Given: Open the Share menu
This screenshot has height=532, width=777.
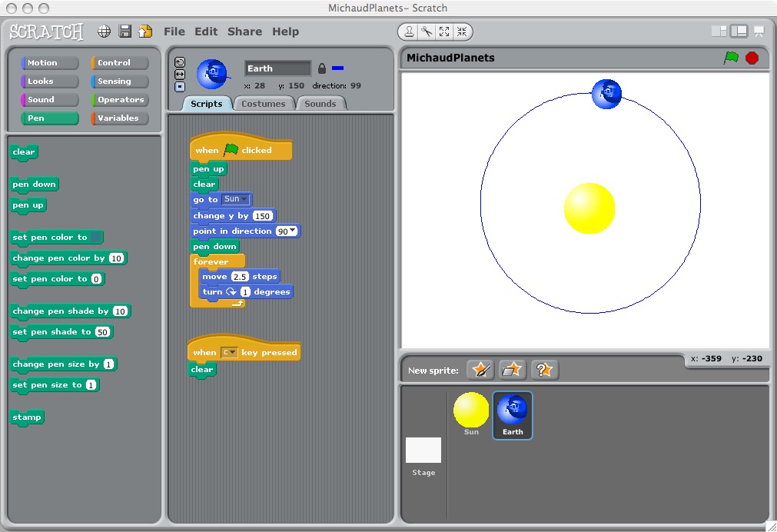Looking at the screenshot, I should (x=245, y=32).
